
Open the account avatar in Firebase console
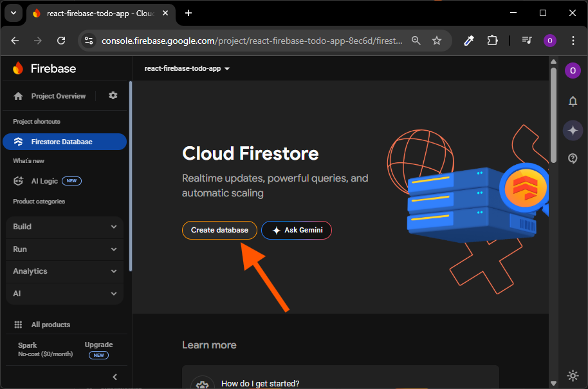tap(573, 71)
